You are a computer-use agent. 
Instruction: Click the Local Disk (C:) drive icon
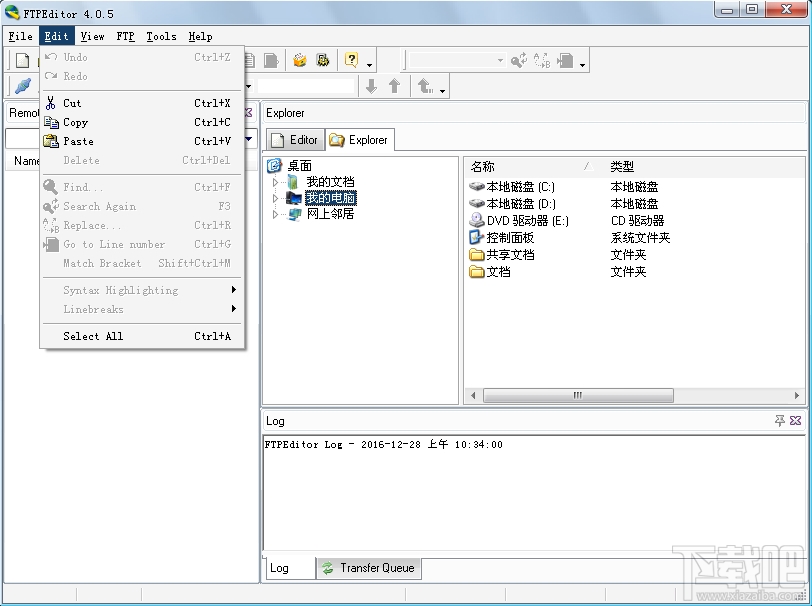point(476,186)
